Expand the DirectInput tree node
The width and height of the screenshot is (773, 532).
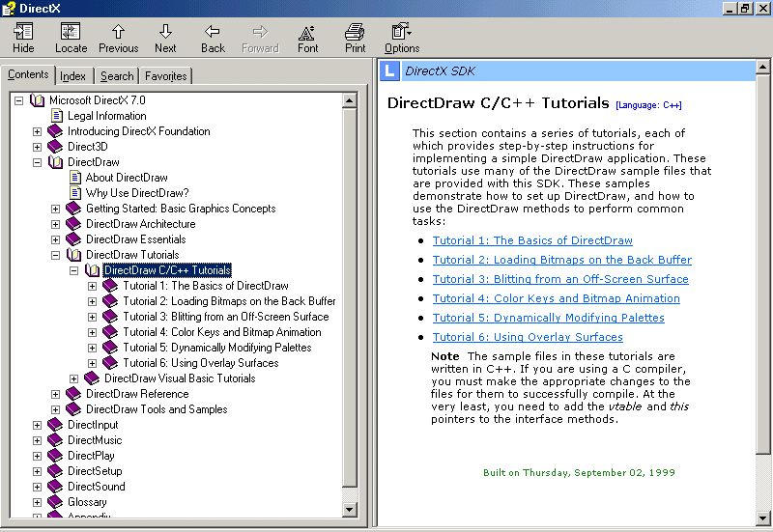(x=38, y=425)
